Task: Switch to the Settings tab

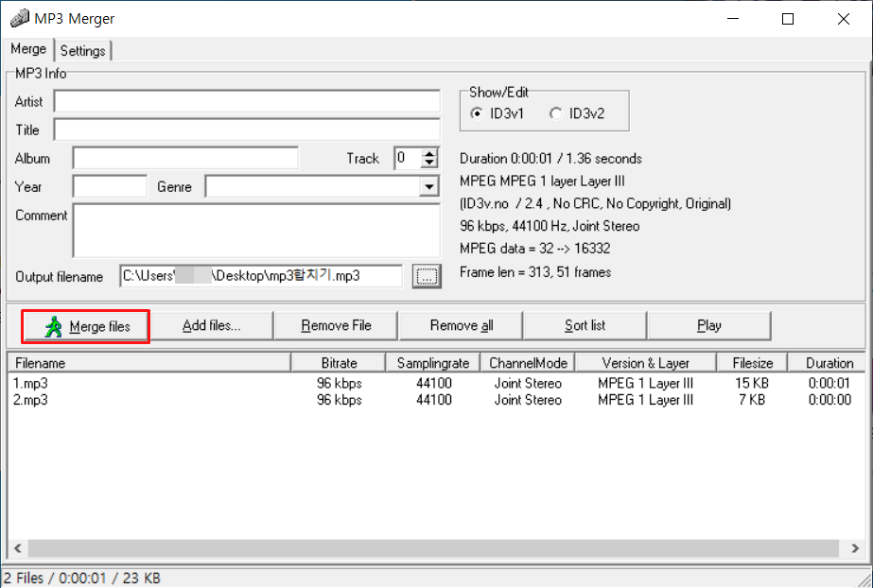Action: coord(83,51)
